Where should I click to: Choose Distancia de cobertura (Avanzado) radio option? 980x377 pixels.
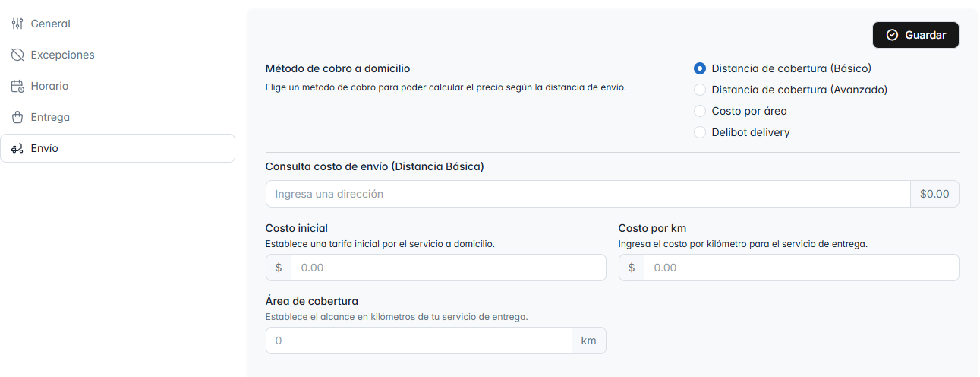click(700, 90)
